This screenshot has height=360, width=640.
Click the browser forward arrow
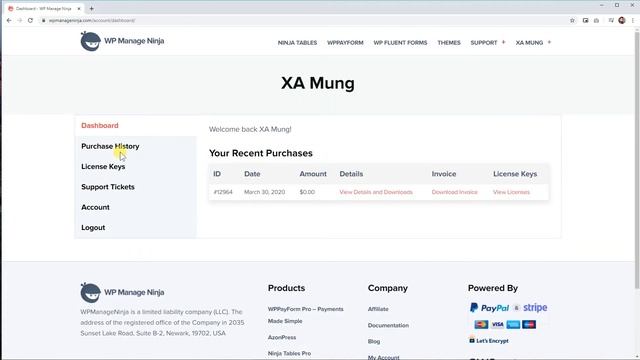pyautogui.click(x=19, y=20)
